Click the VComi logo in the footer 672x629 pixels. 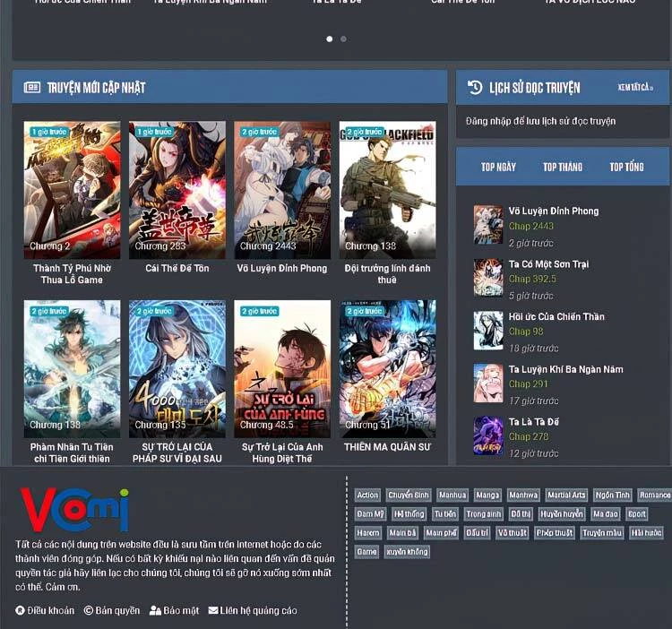(x=74, y=510)
